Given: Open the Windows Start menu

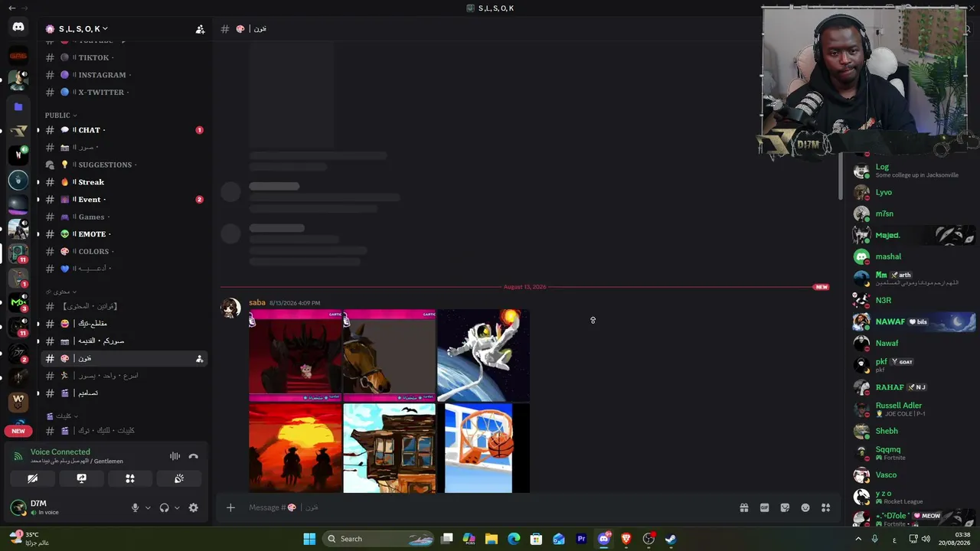Looking at the screenshot, I should 309,539.
